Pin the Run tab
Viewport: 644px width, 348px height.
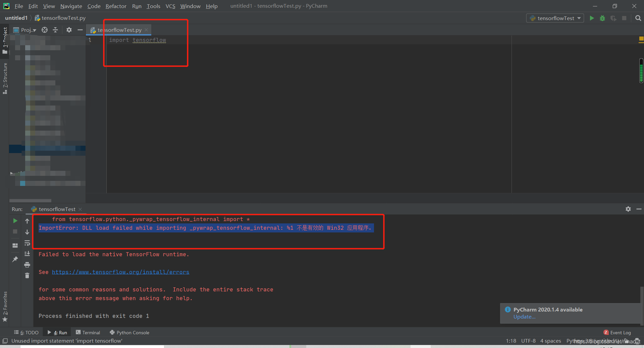[15, 259]
